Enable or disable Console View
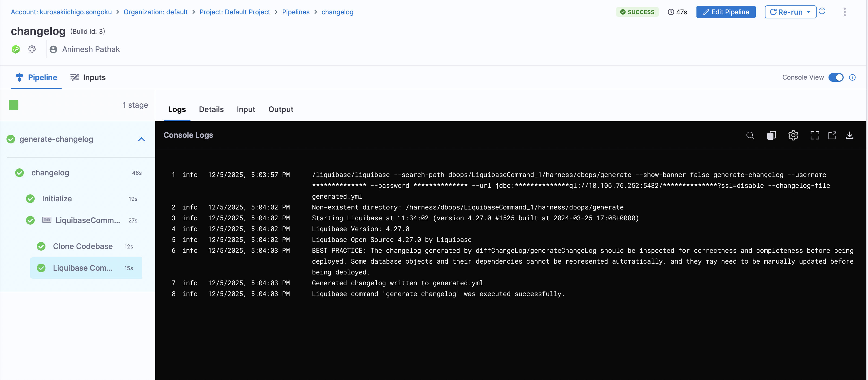Screen dimensions: 868x380 [x=836, y=77]
